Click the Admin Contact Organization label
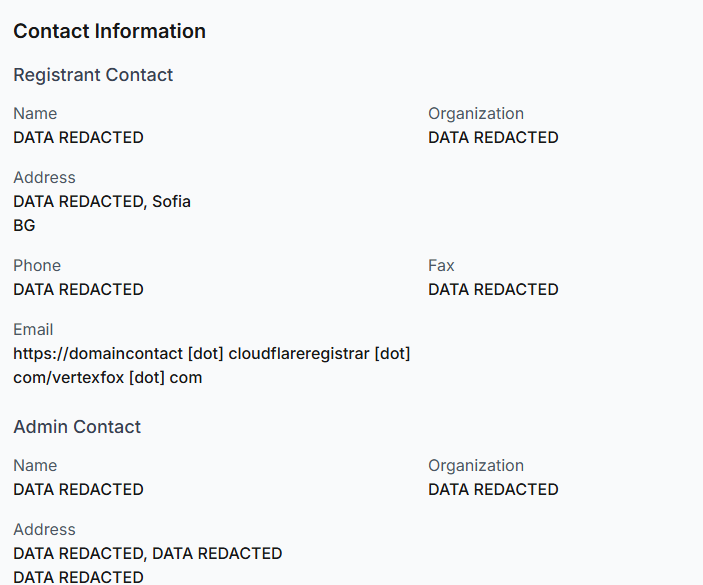Viewport: 703px width, 585px height. [x=476, y=465]
